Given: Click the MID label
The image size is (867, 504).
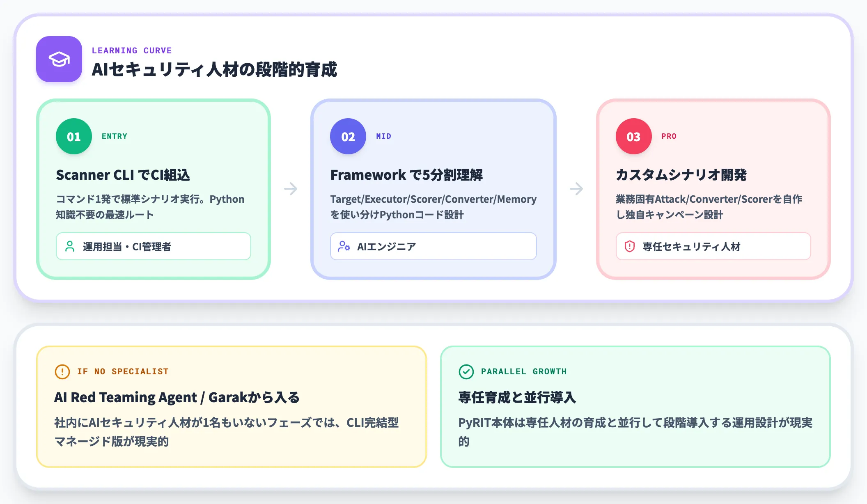Looking at the screenshot, I should 384,136.
